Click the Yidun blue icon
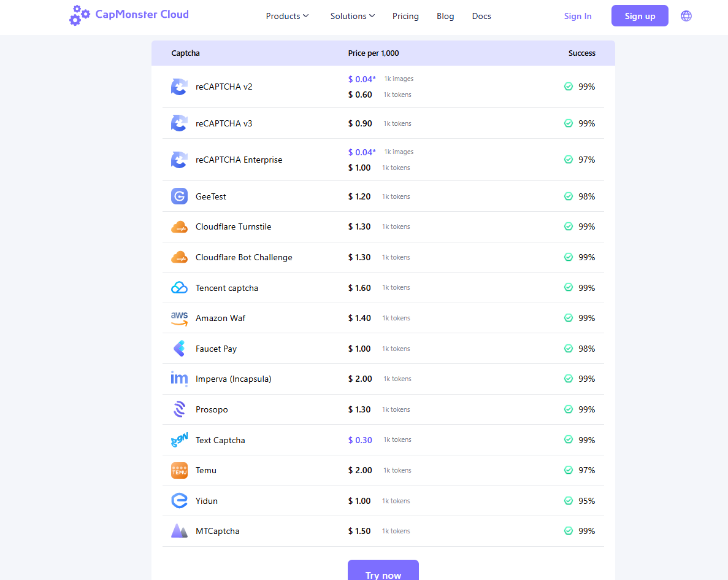 click(x=179, y=501)
